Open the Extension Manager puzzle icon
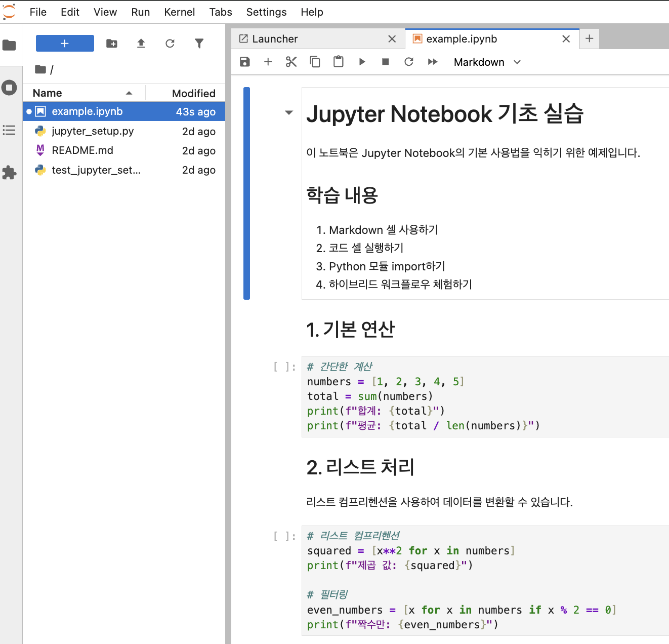This screenshot has width=669, height=644. coord(9,173)
